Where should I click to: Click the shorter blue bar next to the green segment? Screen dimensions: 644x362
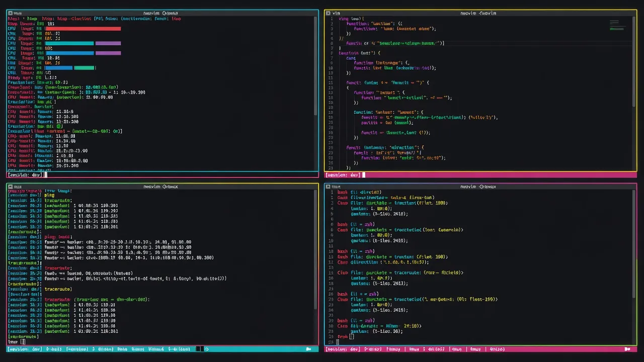coord(59,68)
